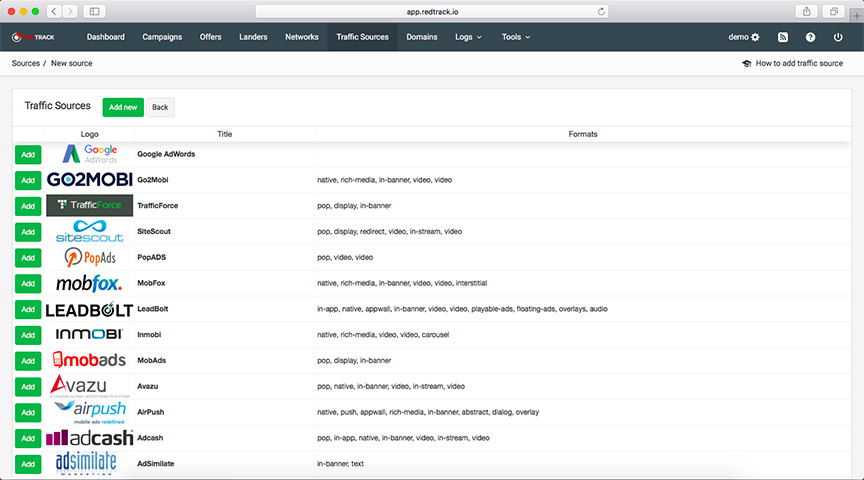Click the SiteScout logo
864x480 pixels.
pos(90,231)
